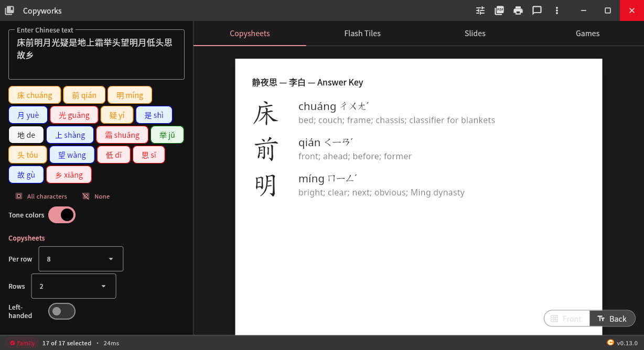Deselect the 光 guāng character tile
The image size is (644, 350).
click(73, 114)
